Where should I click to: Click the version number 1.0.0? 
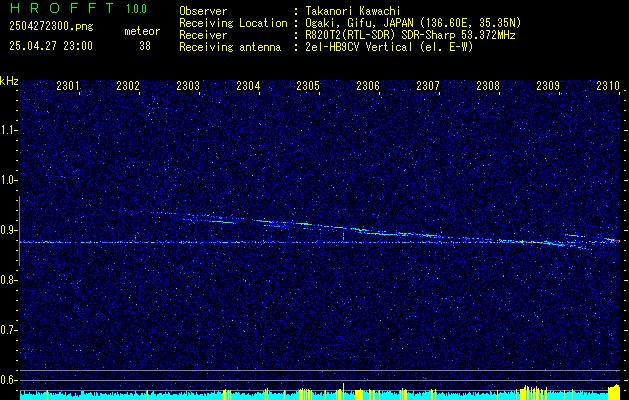(136, 9)
